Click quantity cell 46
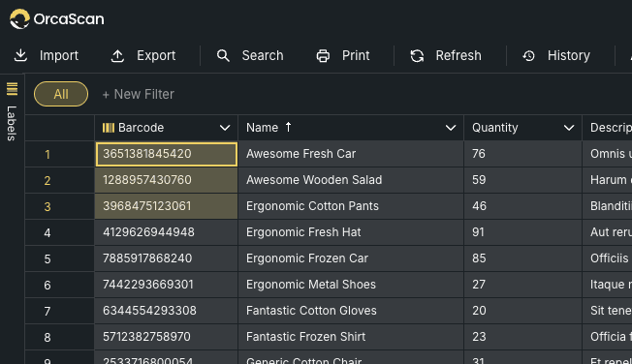 [x=522, y=206]
